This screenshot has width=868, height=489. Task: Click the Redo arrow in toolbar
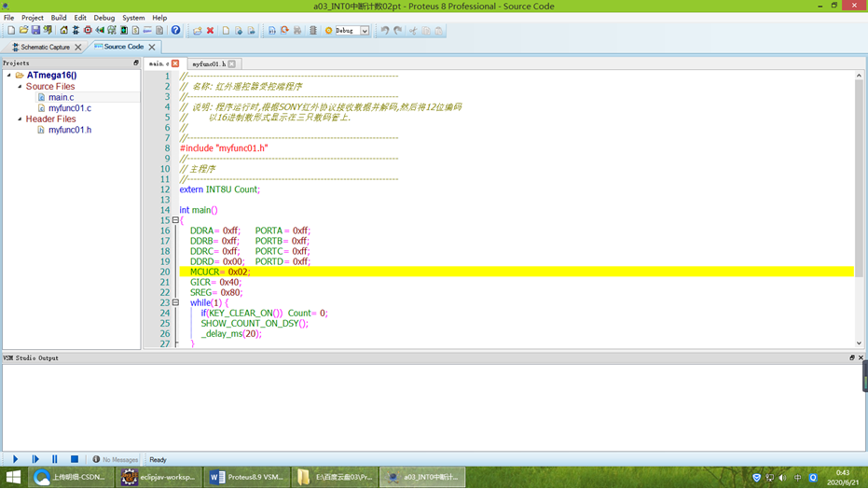[x=398, y=31]
